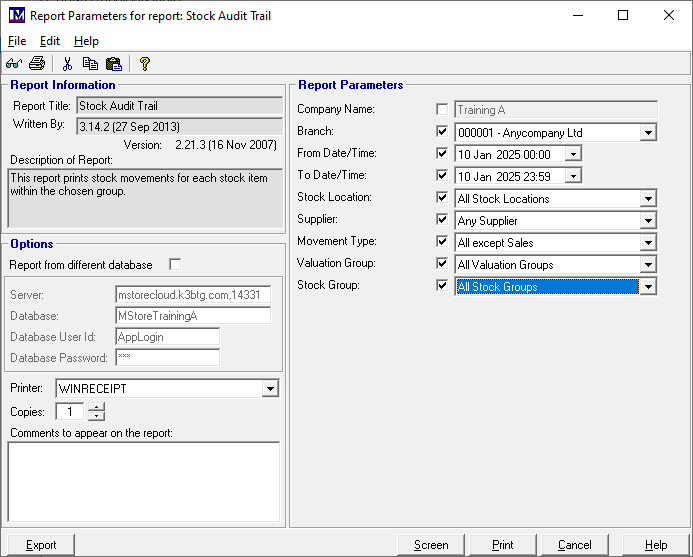Open the Edit menu
The height and width of the screenshot is (557, 693).
click(50, 41)
